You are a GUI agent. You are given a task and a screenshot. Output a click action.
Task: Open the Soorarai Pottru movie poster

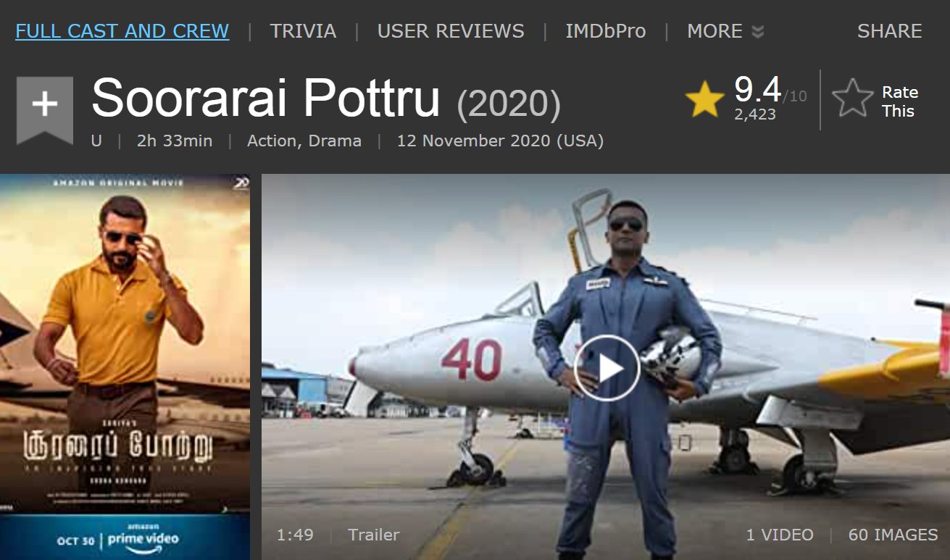point(125,367)
